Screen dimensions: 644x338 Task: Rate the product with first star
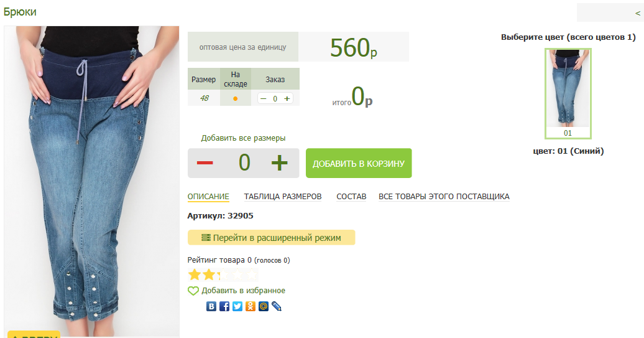[195, 275]
